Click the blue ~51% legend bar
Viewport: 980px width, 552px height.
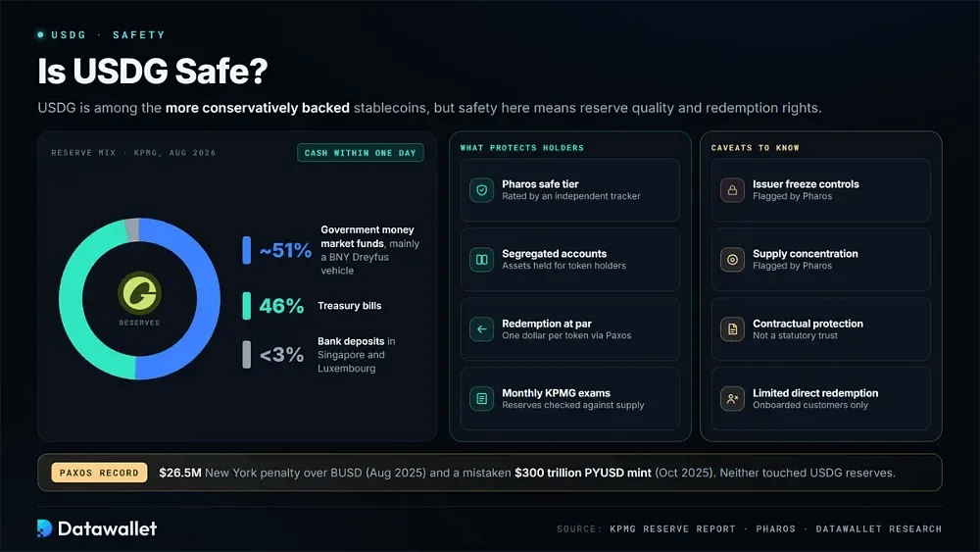click(x=246, y=250)
